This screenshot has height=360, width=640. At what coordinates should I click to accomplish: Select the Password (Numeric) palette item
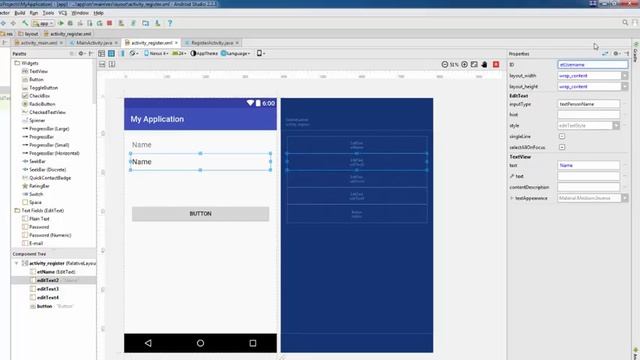point(46,235)
